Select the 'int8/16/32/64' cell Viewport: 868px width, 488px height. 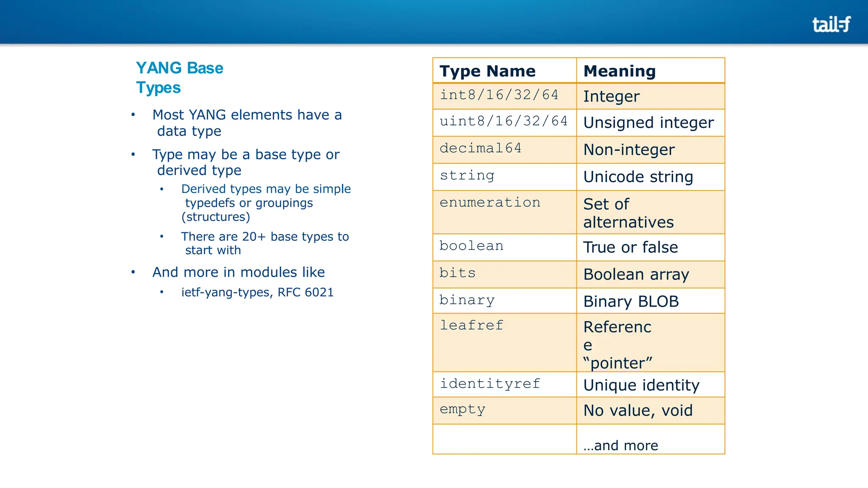504,96
